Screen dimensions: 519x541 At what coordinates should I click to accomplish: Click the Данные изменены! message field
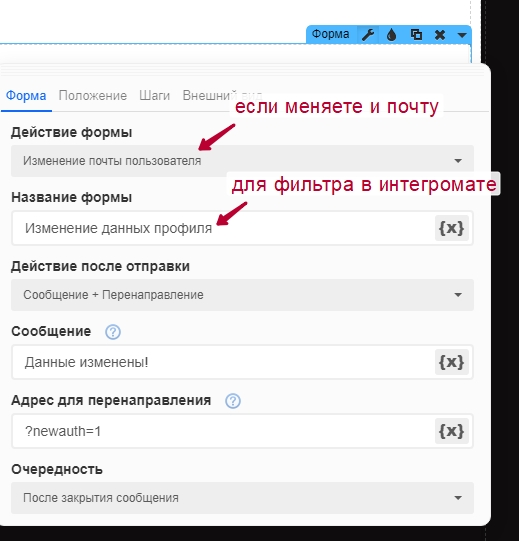tap(223, 362)
